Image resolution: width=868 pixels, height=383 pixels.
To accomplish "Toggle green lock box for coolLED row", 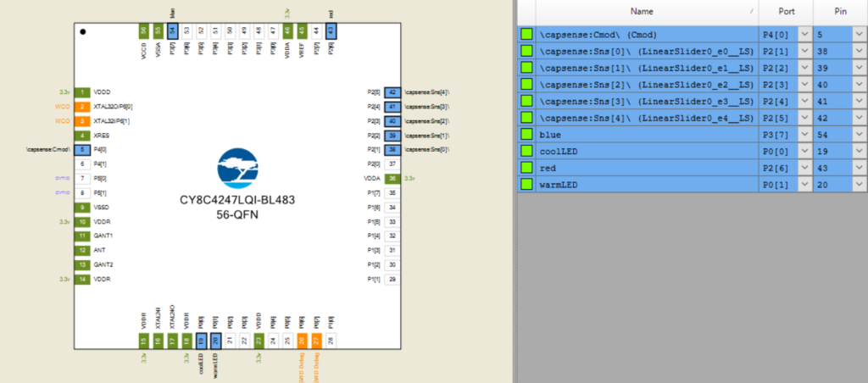I will click(x=526, y=151).
